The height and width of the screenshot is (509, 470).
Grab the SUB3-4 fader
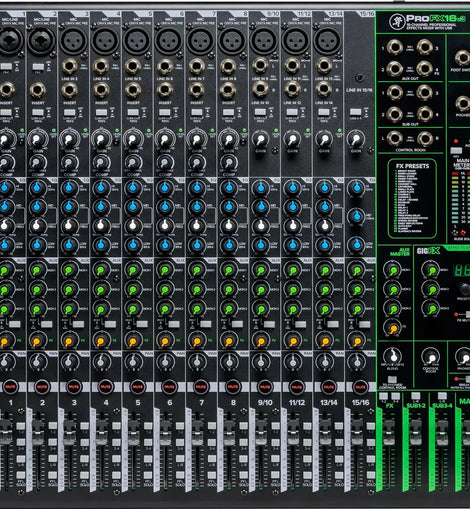coord(442,432)
